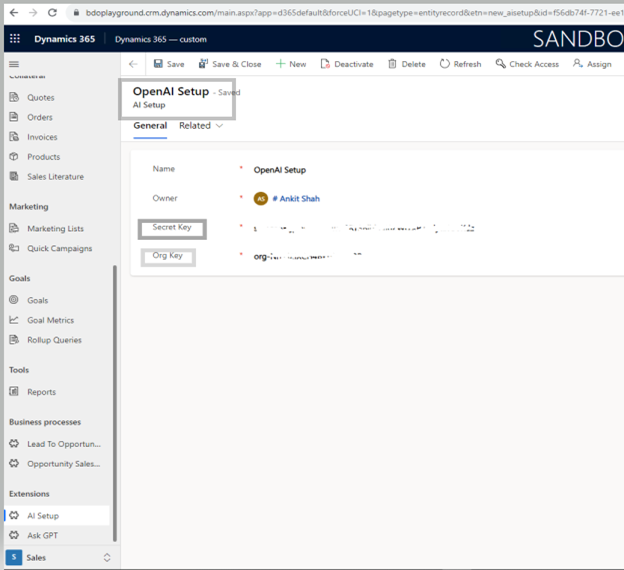624x570 pixels.
Task: Click the Products box icon
Action: click(14, 156)
